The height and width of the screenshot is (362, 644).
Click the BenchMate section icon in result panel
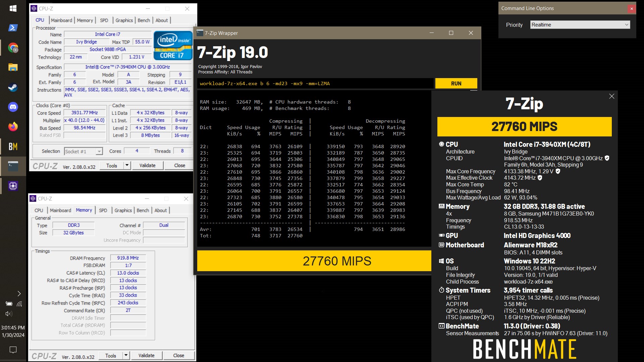tap(441, 326)
